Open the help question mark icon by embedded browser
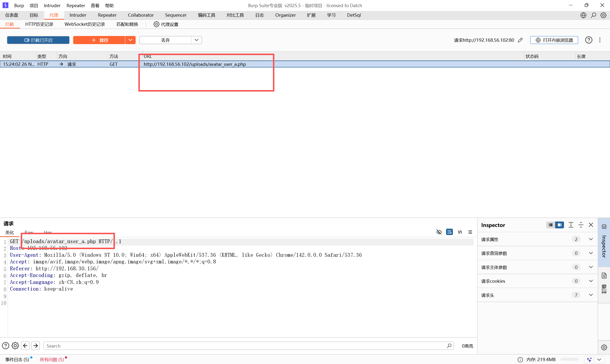The image size is (610, 364). [588, 40]
